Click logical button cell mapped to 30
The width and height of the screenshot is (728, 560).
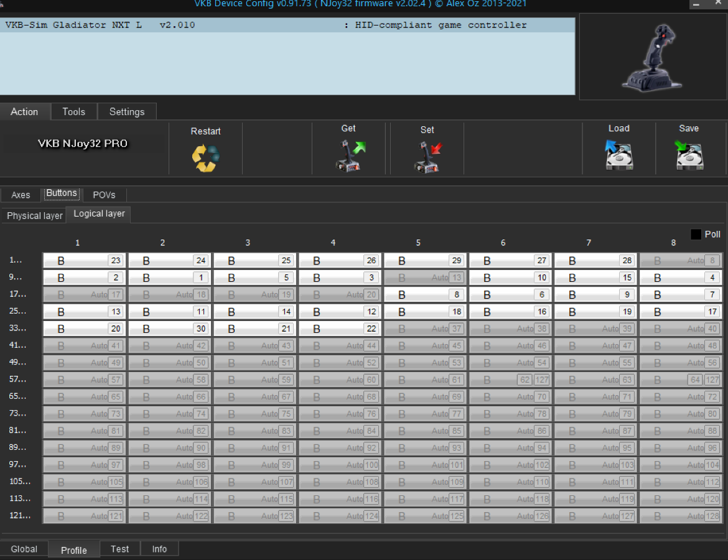click(x=169, y=329)
